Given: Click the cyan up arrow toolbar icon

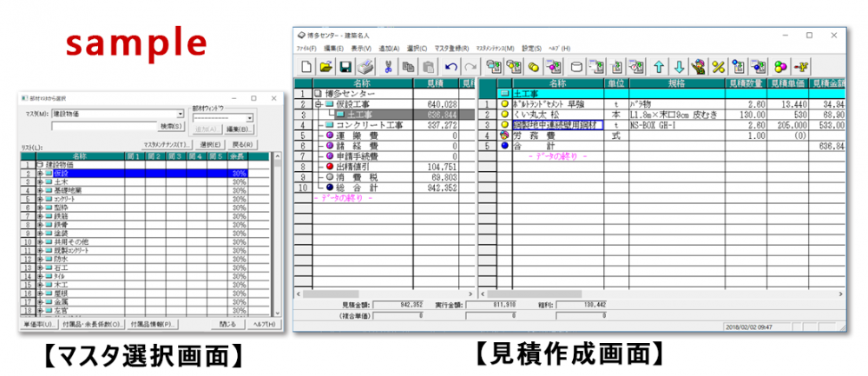Looking at the screenshot, I should (659, 67).
